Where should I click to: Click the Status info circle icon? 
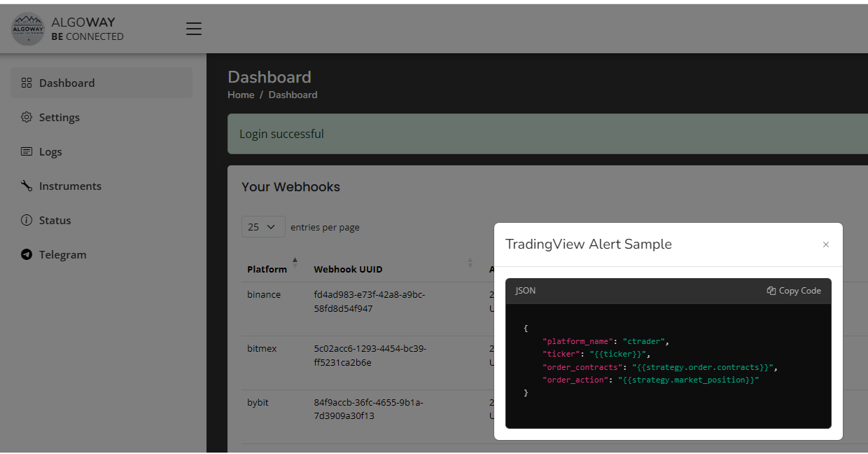click(x=27, y=220)
